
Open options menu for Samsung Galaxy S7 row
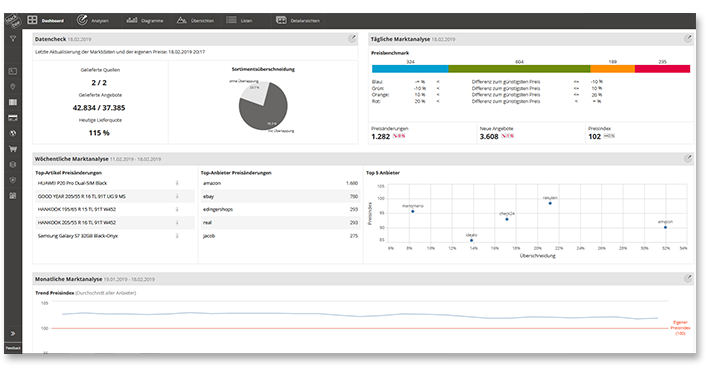(177, 236)
